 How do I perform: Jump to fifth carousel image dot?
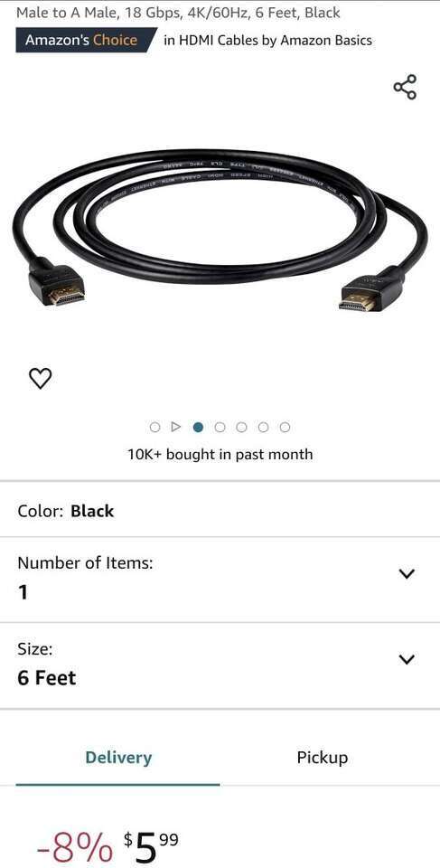tap(241, 427)
